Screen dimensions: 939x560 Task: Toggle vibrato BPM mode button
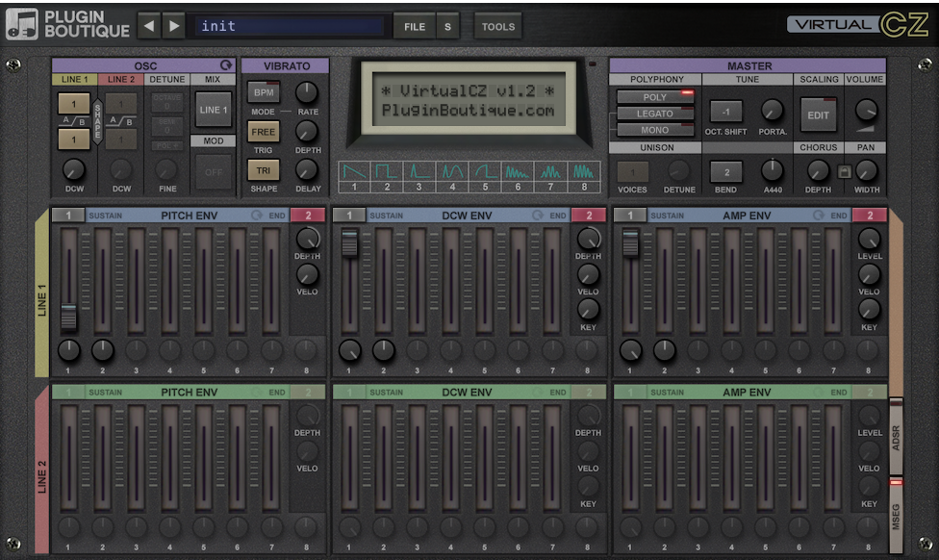click(264, 92)
